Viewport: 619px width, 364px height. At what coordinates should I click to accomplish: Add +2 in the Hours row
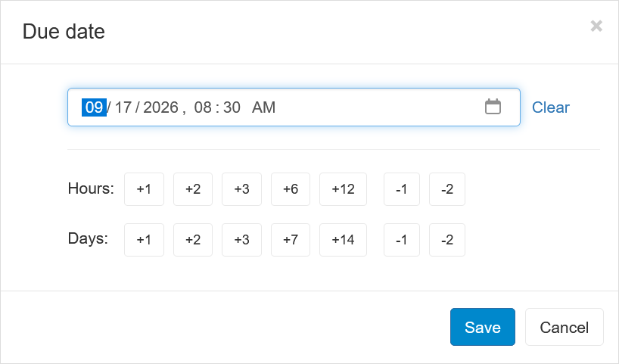click(x=193, y=189)
